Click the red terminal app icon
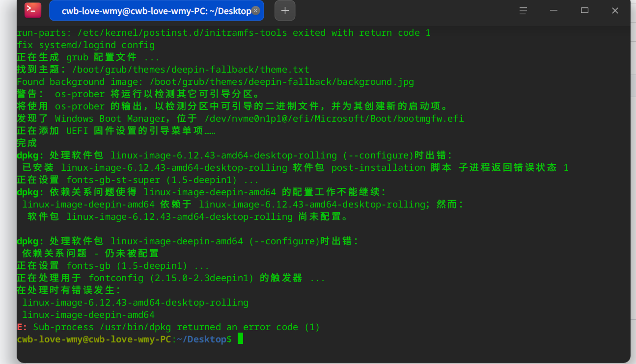Screen dimensions: 636x364 pos(33,10)
